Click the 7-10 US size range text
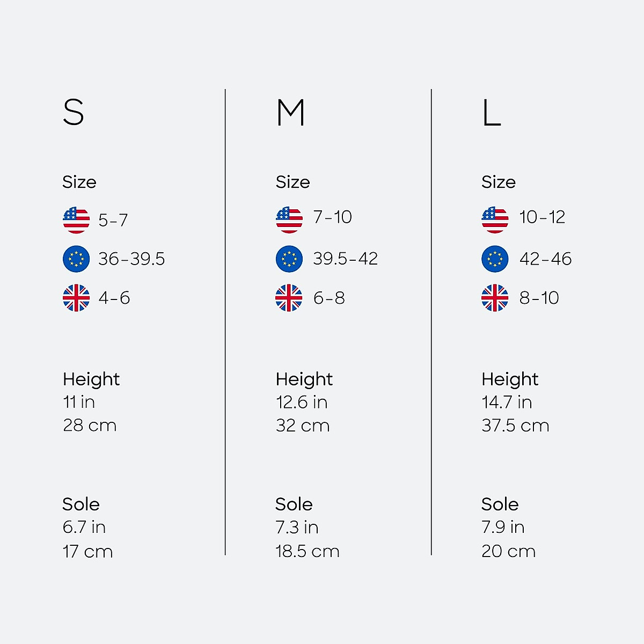 coord(332,217)
